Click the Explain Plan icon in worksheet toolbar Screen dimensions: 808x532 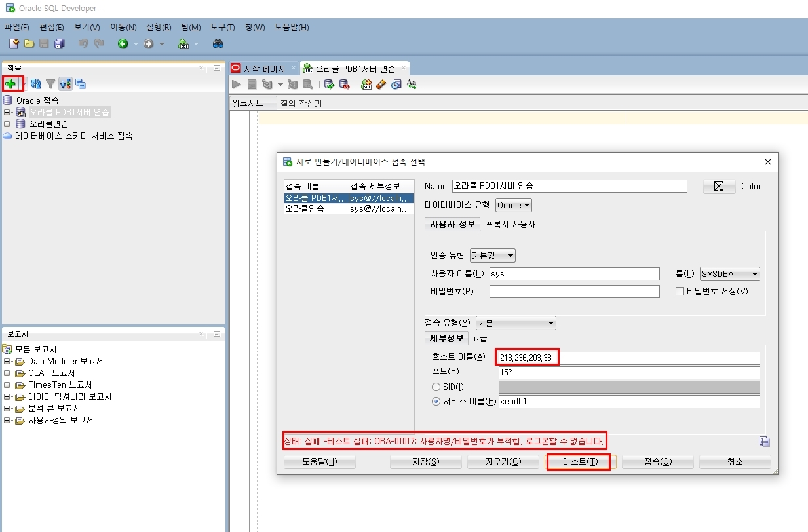(267, 84)
